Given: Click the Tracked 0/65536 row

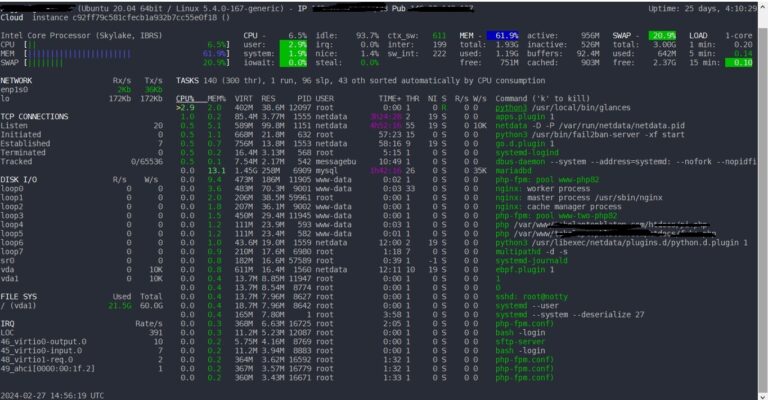Looking at the screenshot, I should click(x=81, y=162).
